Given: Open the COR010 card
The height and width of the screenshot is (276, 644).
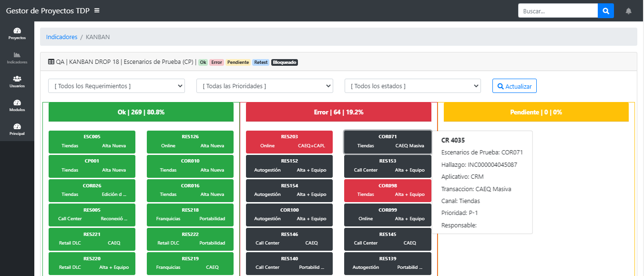Looking at the screenshot, I should 190,166.
